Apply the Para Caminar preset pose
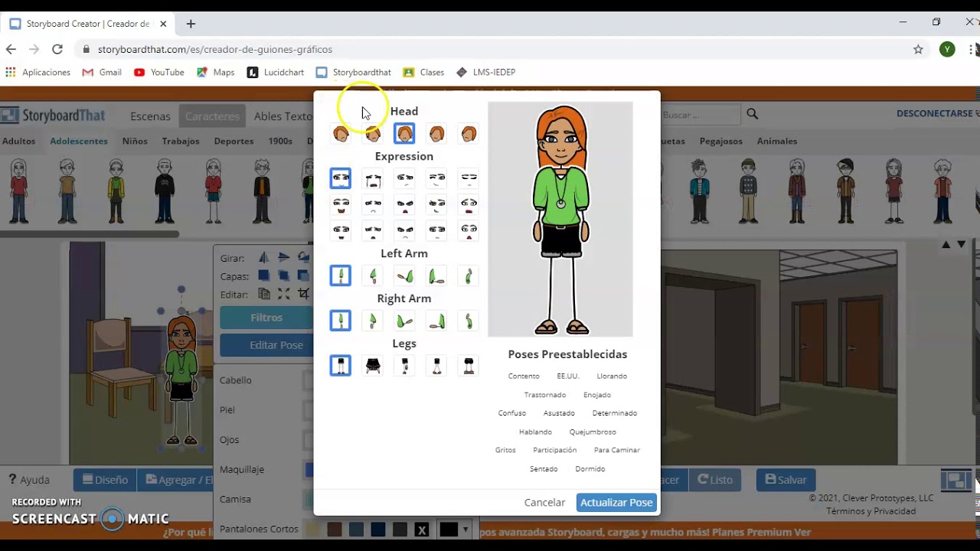Image resolution: width=980 pixels, height=551 pixels. pyautogui.click(x=617, y=450)
